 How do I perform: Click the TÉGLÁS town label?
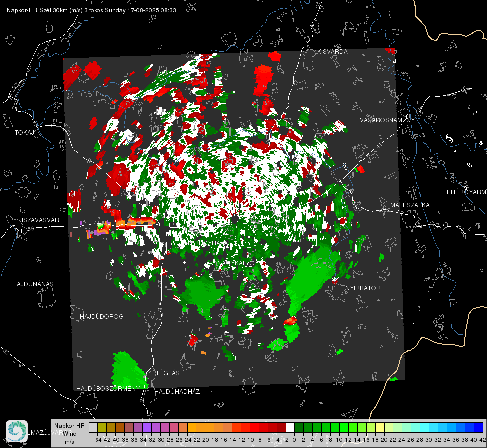[x=168, y=373]
